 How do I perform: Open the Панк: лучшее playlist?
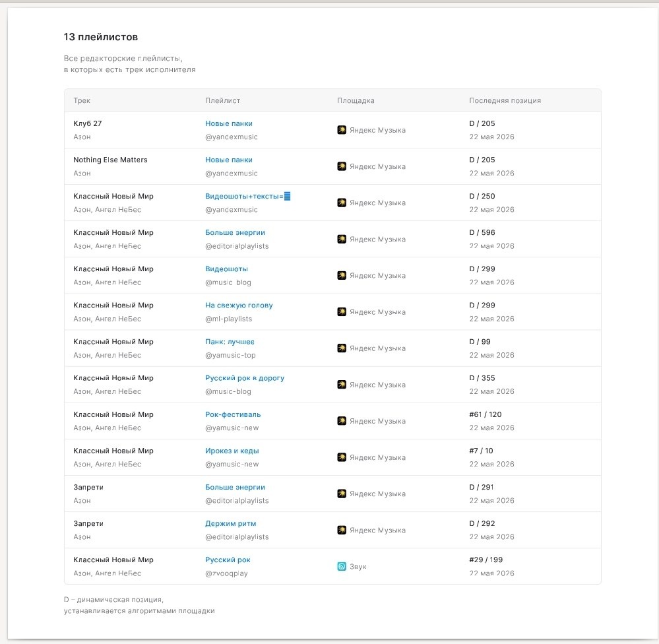230,342
